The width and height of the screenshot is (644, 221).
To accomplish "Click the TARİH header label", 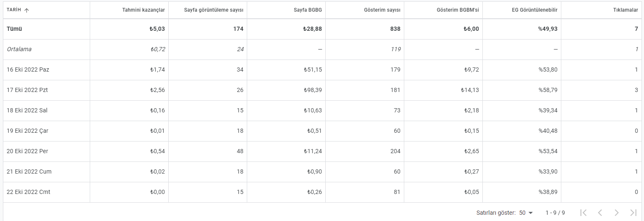I will pos(14,10).
